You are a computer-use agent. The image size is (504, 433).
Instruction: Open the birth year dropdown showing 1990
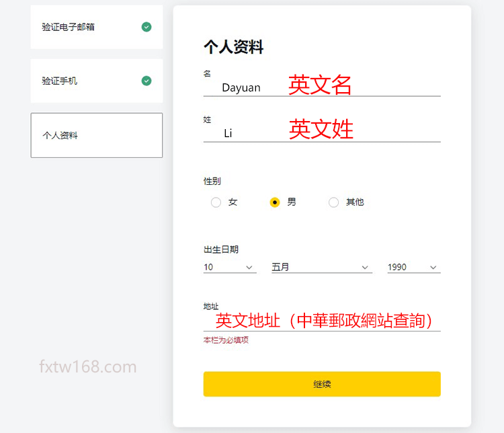point(414,268)
